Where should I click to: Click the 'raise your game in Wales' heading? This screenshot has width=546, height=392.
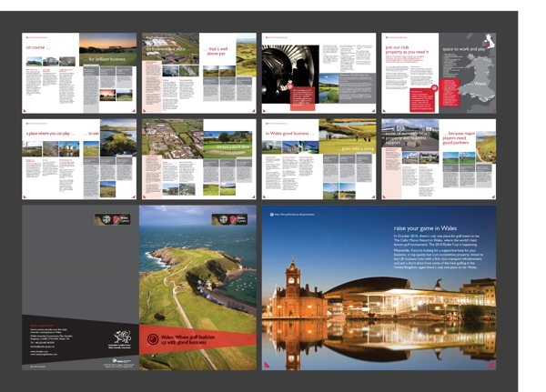(425, 228)
